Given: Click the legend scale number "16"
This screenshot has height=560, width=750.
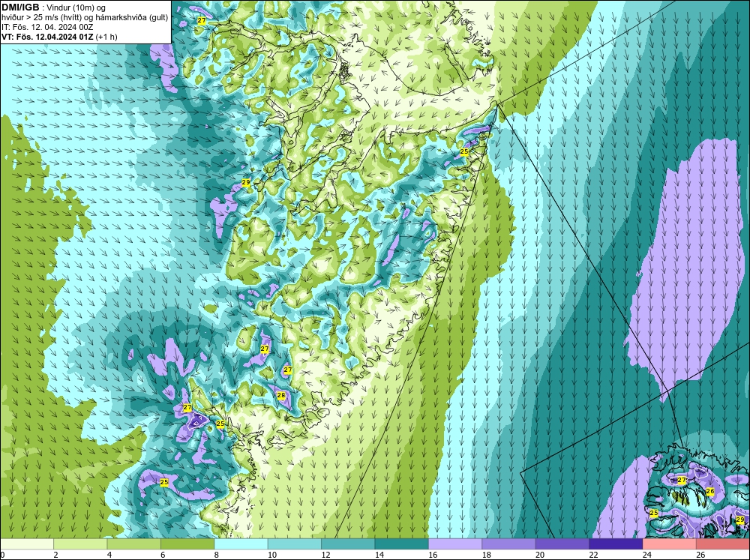Looking at the screenshot, I should [x=433, y=555].
